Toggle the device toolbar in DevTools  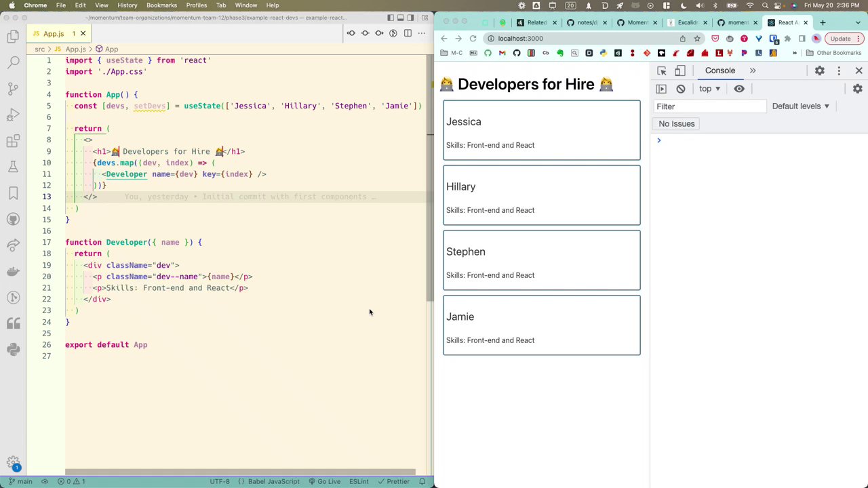(679, 70)
